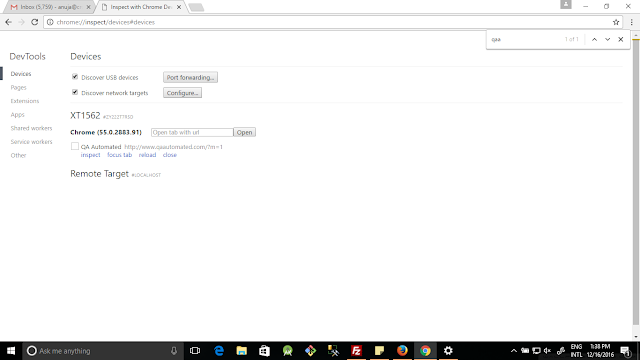This screenshot has width=640, height=360.
Task: Open Apps section in sidebar
Action: point(18,115)
